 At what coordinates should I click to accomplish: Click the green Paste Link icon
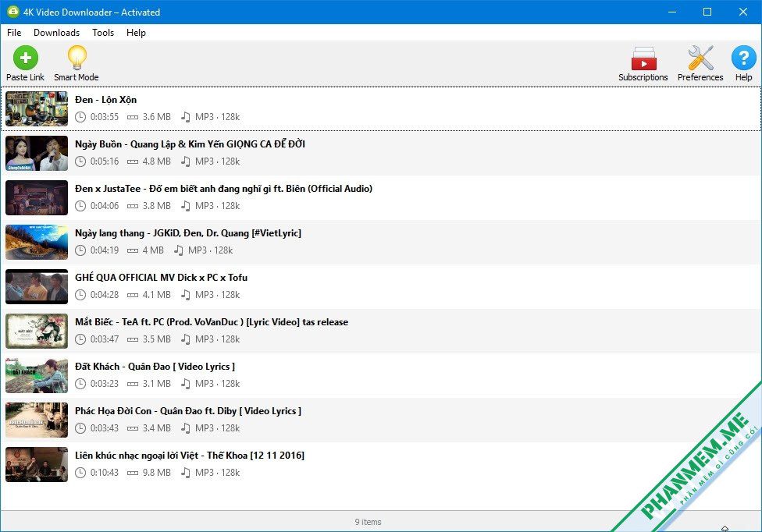click(x=25, y=59)
